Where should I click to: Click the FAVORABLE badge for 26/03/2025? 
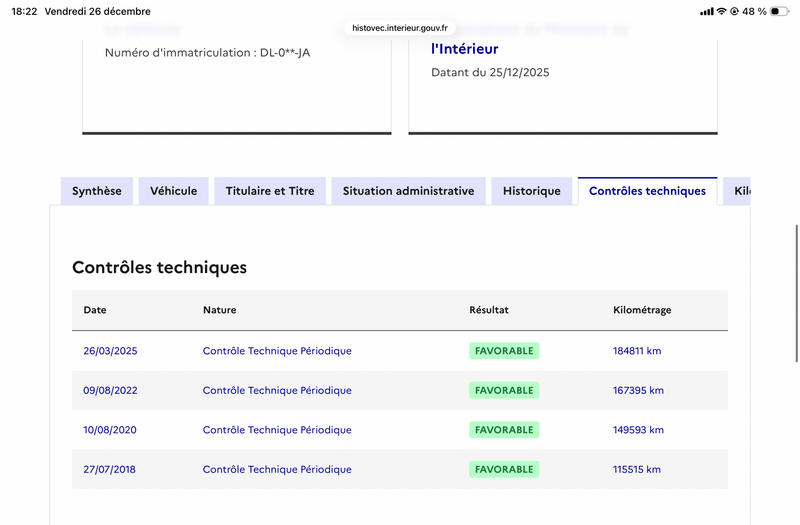coord(504,351)
